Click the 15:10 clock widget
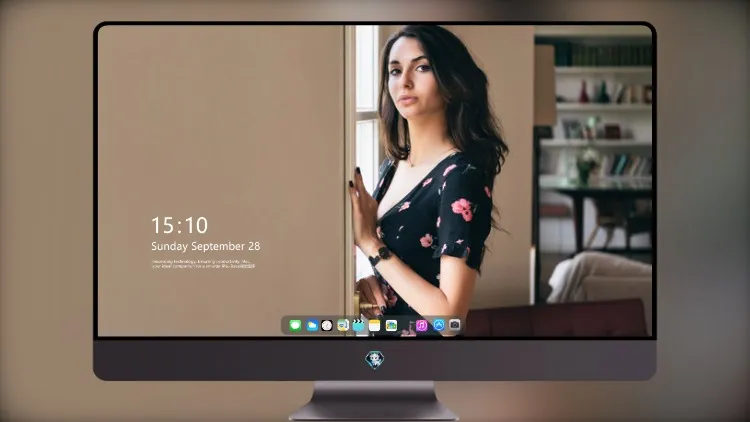 point(180,225)
